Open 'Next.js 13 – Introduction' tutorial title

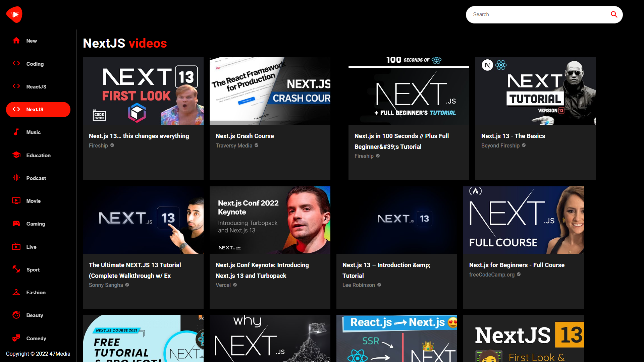pos(386,270)
